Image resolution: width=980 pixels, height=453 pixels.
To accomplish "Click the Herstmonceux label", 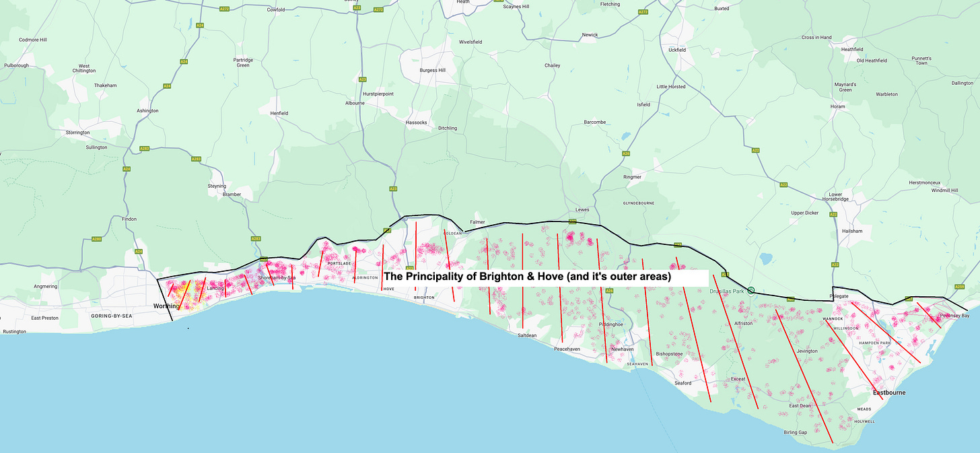I will click(x=924, y=182).
